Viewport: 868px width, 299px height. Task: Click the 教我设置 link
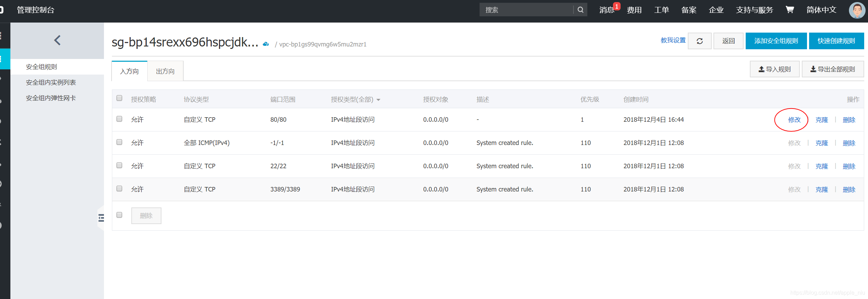coord(673,40)
